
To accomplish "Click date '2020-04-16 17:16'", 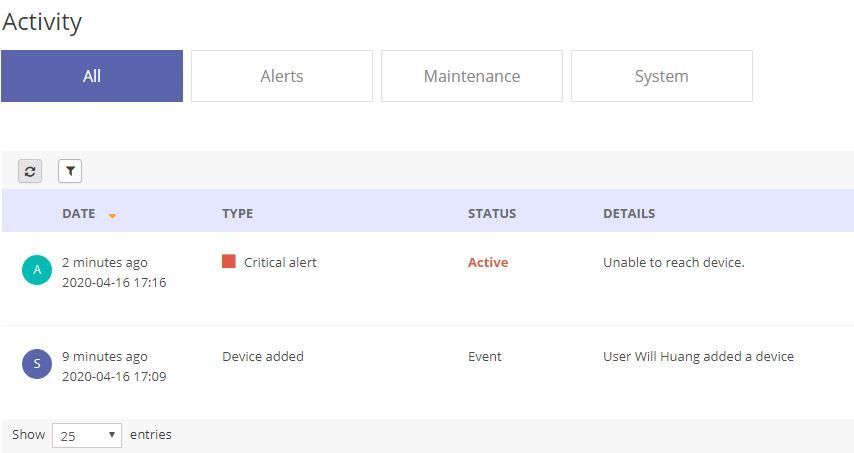I will pyautogui.click(x=114, y=283).
